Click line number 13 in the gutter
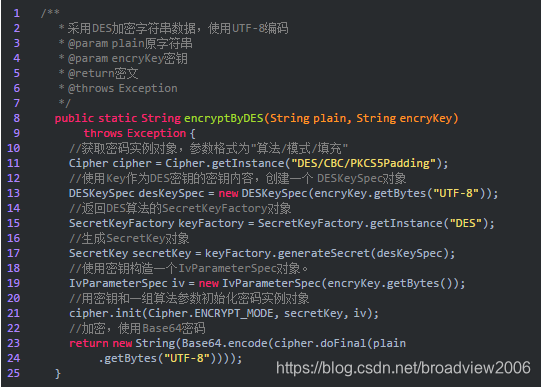Screen dimensions: 541x387 point(13,193)
